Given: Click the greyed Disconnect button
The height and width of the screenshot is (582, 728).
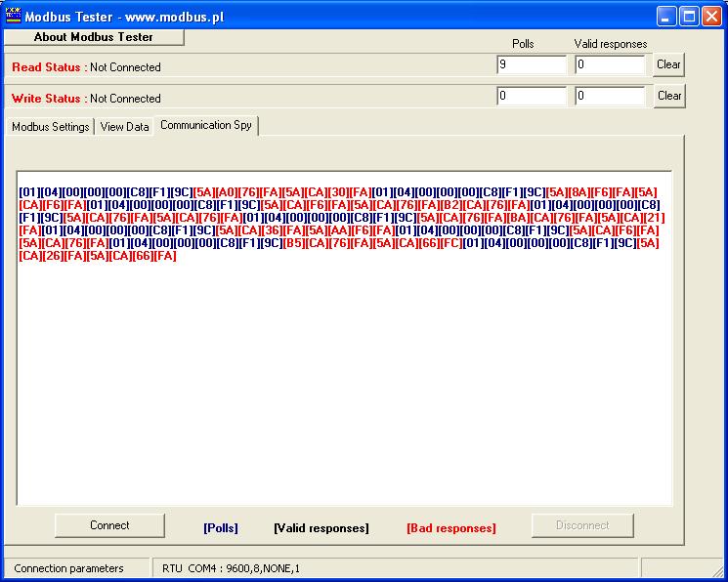Looking at the screenshot, I should 582,525.
